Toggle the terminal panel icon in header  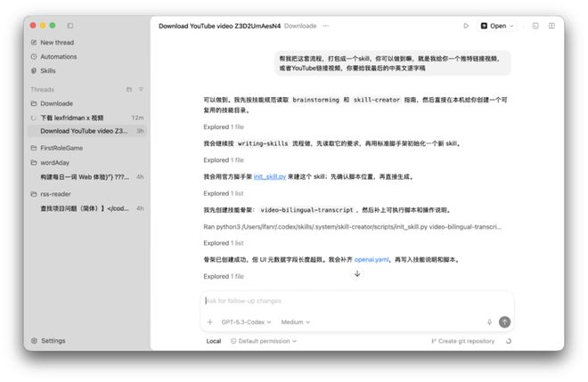[x=535, y=26]
